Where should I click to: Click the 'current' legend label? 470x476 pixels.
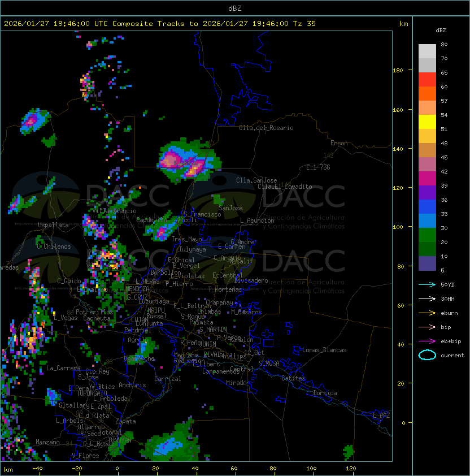pyautogui.click(x=452, y=356)
